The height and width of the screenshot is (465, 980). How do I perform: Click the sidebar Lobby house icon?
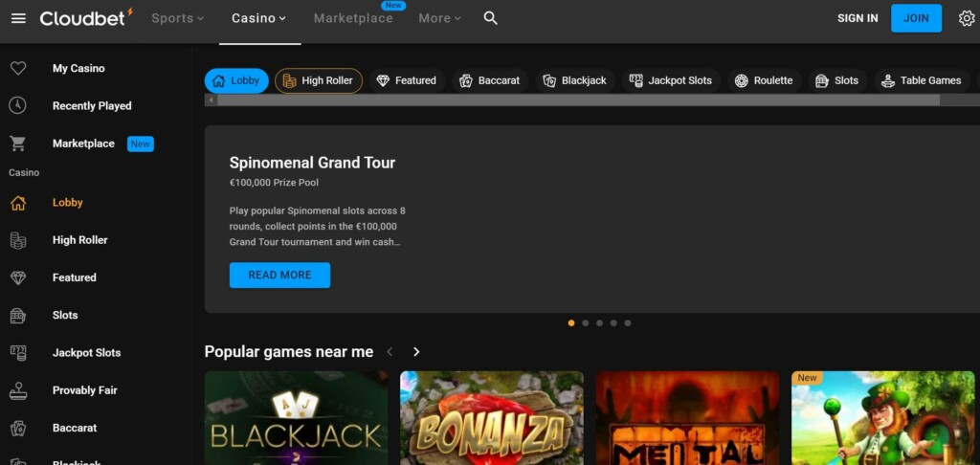[x=18, y=203]
